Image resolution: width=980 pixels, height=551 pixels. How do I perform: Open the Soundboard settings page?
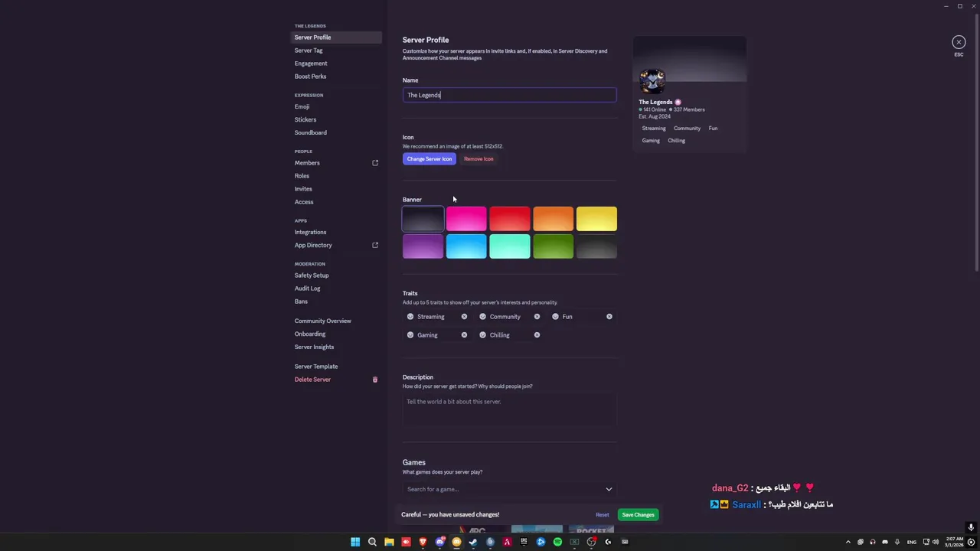click(311, 132)
